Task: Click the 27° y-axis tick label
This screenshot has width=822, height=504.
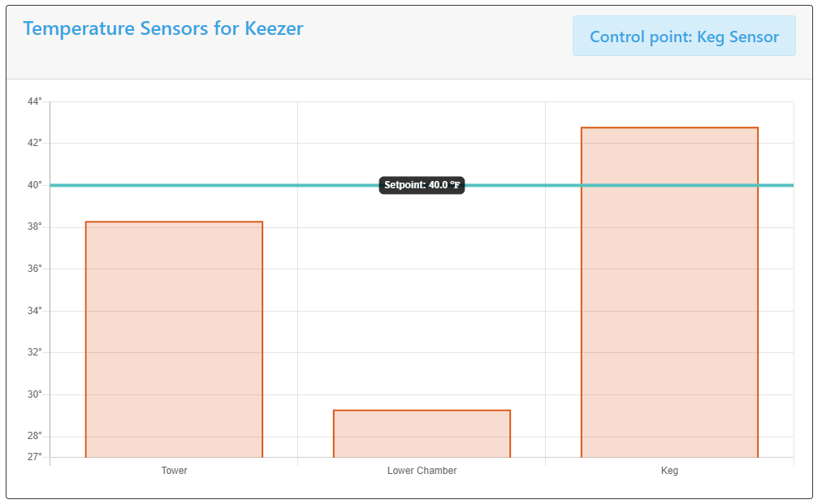Action: (x=35, y=456)
